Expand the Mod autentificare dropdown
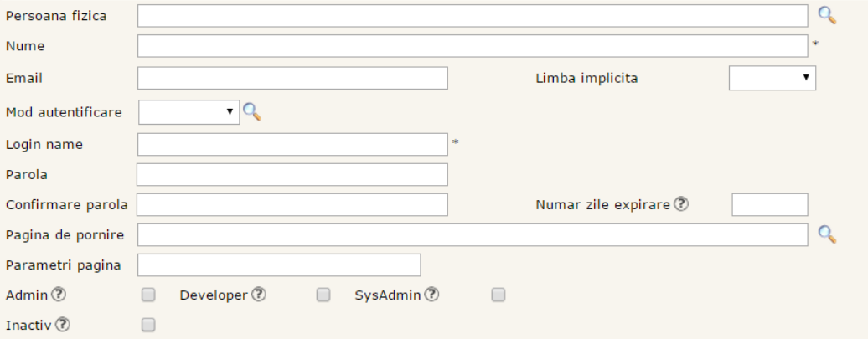This screenshot has height=339, width=868. (x=189, y=112)
